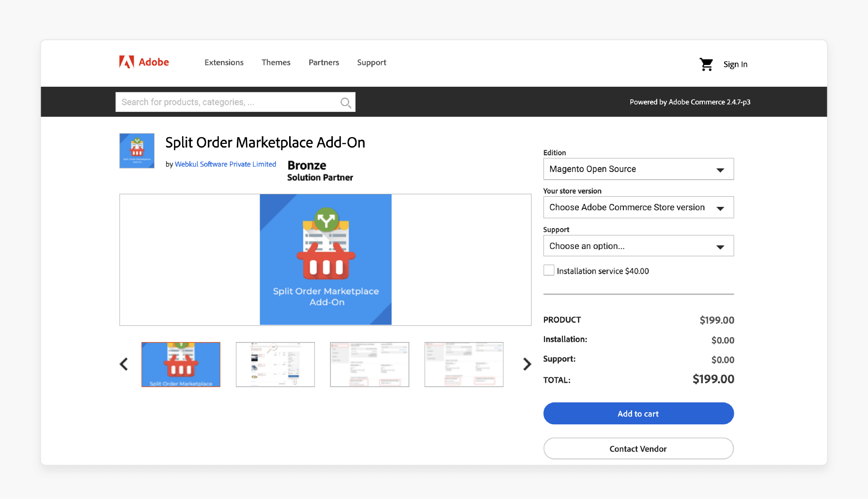Open the Themes menu

(x=276, y=62)
